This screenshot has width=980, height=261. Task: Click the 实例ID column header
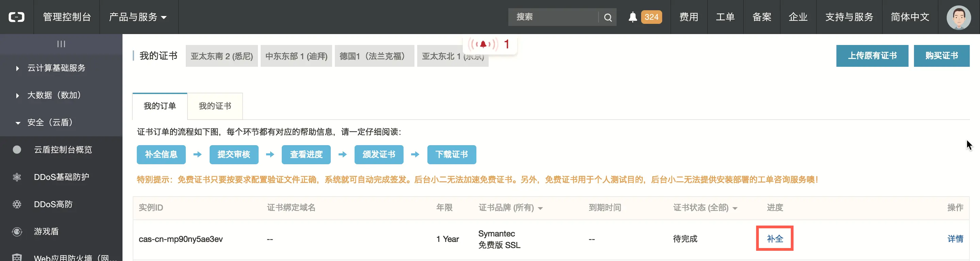(151, 208)
